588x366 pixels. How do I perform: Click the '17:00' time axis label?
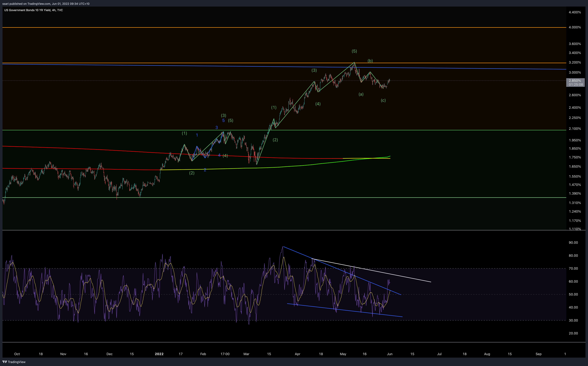(x=225, y=354)
